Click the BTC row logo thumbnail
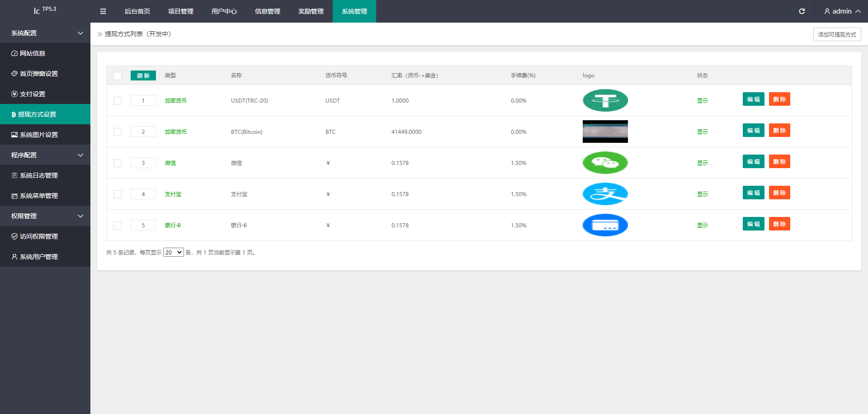The image size is (868, 414). tap(605, 132)
